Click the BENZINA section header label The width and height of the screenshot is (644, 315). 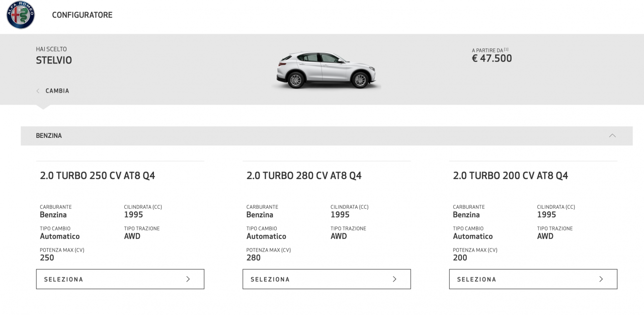(49, 136)
